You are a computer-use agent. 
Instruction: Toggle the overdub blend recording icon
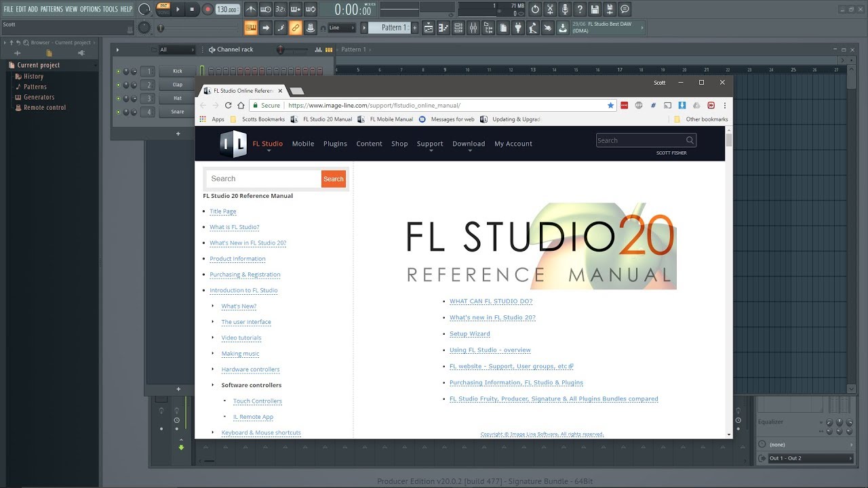click(296, 9)
